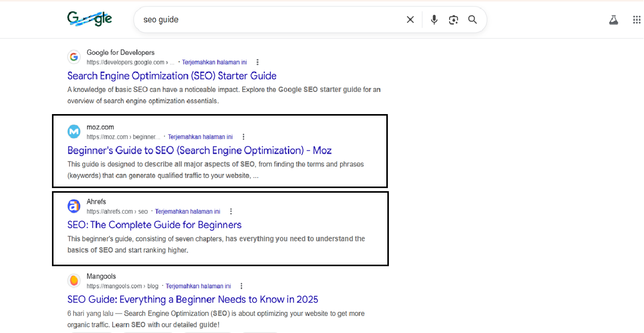This screenshot has width=644, height=333.
Task: Click the moz.com favicon
Action: [x=74, y=132]
